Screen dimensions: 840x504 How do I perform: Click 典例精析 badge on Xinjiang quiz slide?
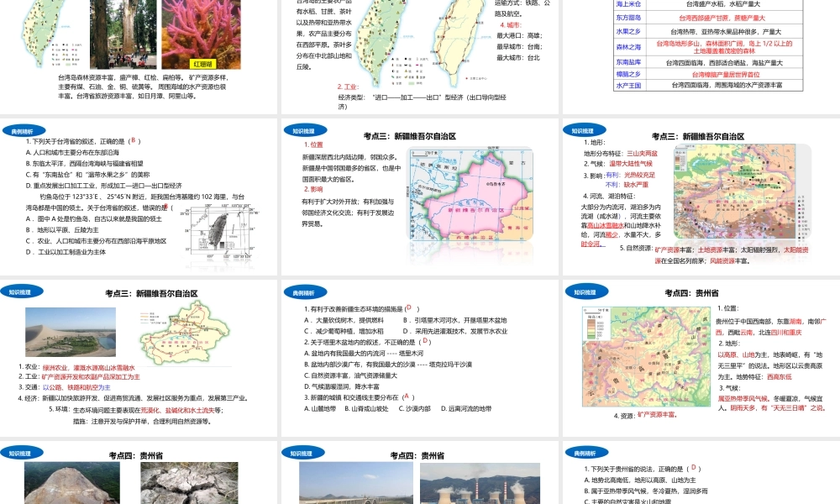[304, 293]
